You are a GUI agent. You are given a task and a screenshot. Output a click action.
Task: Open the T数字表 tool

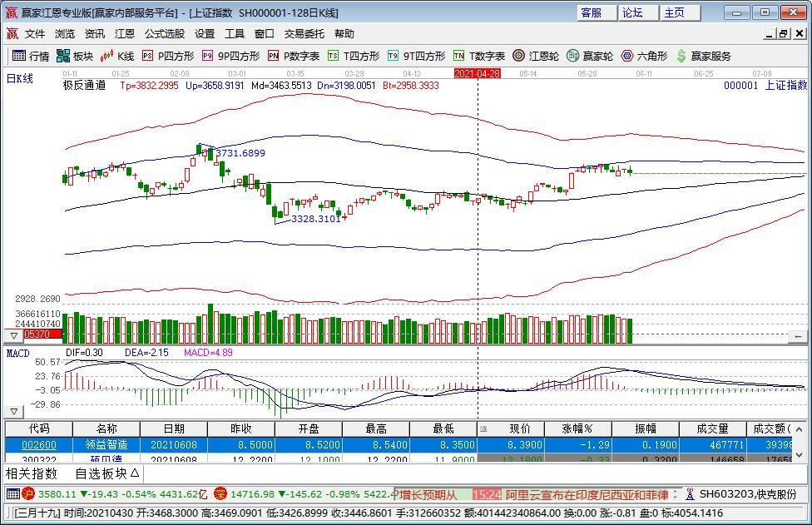tap(479, 56)
